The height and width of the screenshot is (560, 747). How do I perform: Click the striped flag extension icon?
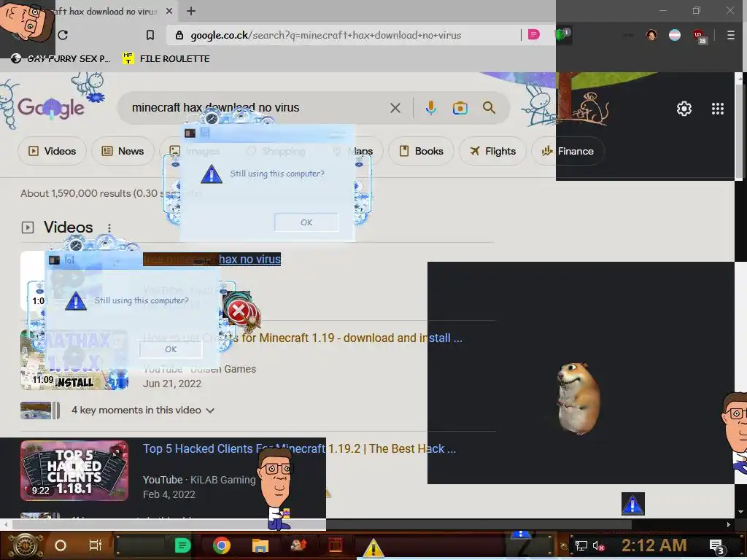675,35
